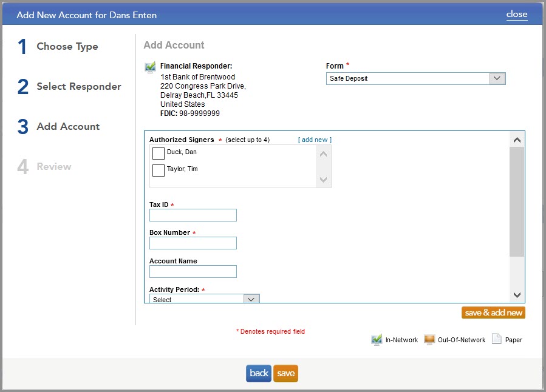Click the down chevron in the signers list
Image resolution: width=546 pixels, height=392 pixels.
(x=324, y=178)
